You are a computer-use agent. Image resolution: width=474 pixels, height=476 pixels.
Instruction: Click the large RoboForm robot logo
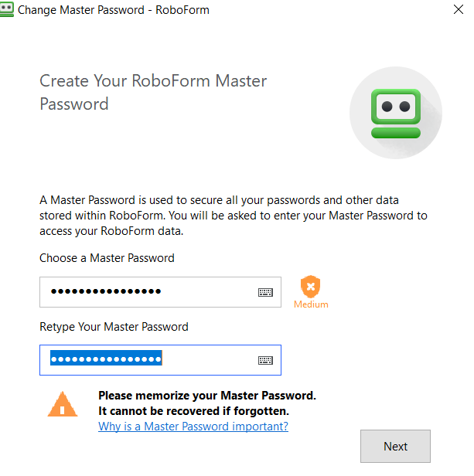(x=396, y=114)
